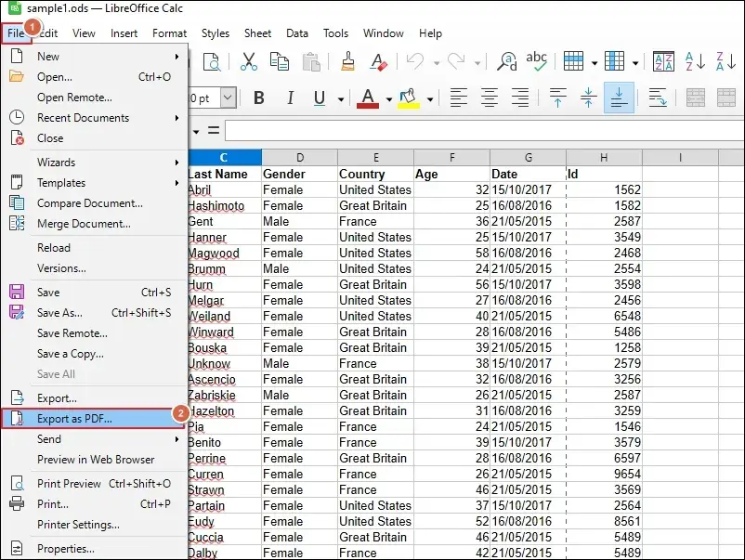Click the equals Formula icon
Viewport: 745px width, 560px height.
pyautogui.click(x=214, y=131)
